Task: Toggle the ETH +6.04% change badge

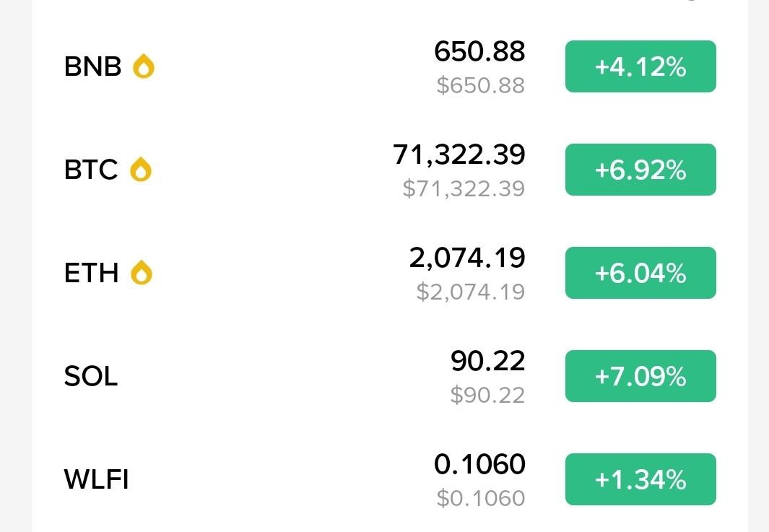Action: click(640, 273)
